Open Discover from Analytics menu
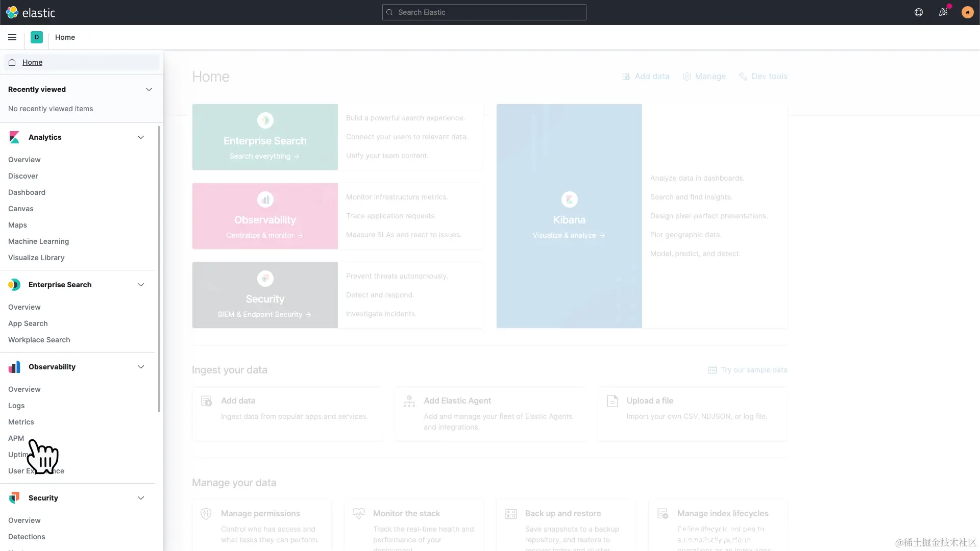Image resolution: width=980 pixels, height=551 pixels. tap(23, 176)
